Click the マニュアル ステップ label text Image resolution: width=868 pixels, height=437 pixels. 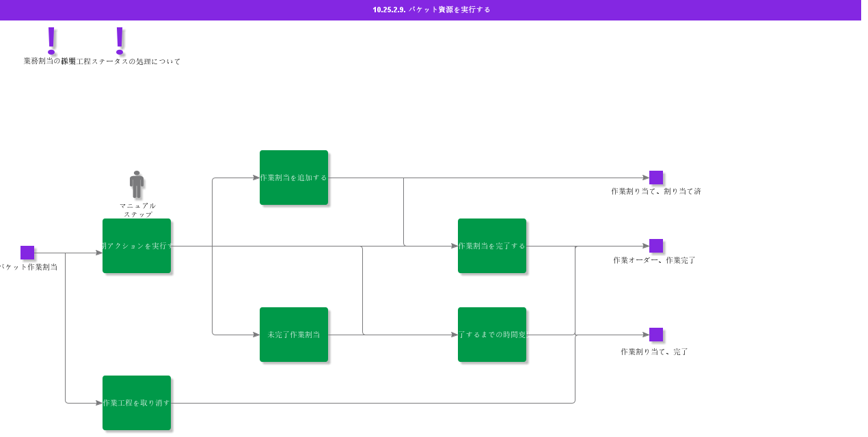click(137, 210)
